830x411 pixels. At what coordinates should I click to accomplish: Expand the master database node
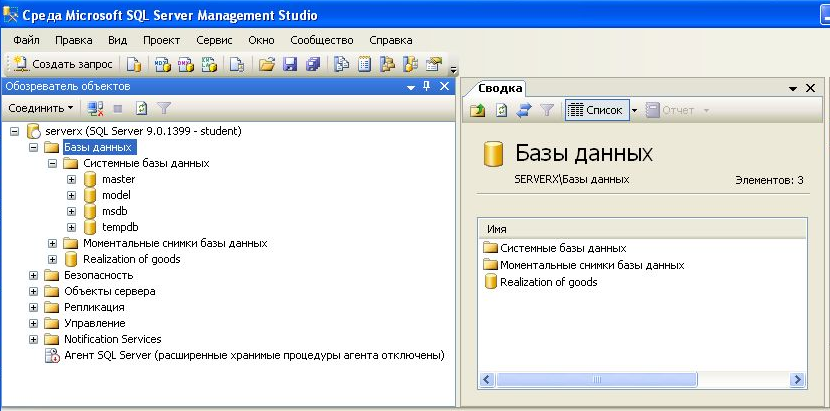click(x=71, y=180)
